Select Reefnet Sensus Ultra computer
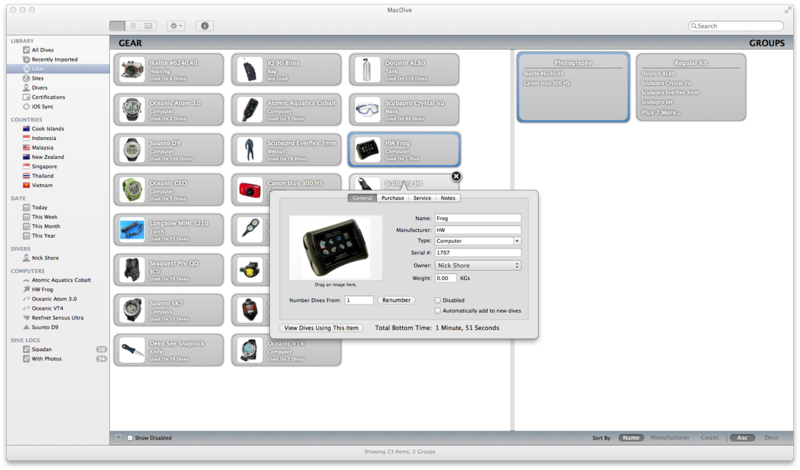The height and width of the screenshot is (470, 800). (58, 317)
